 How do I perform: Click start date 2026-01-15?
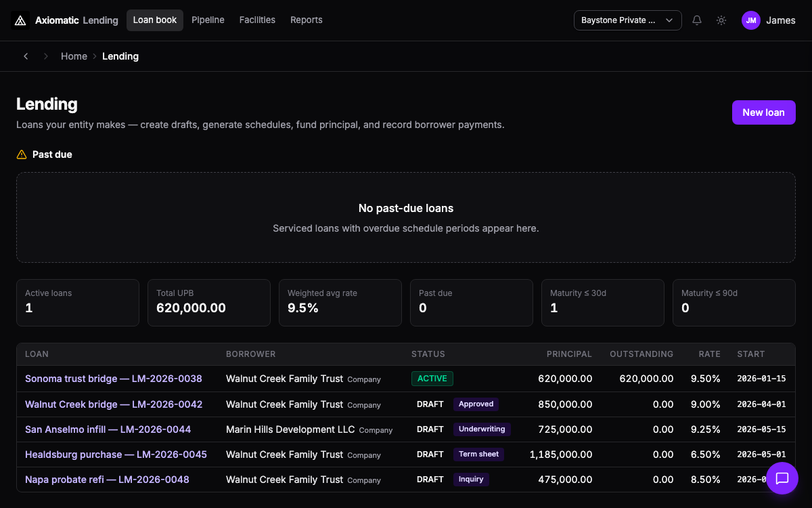(x=761, y=379)
